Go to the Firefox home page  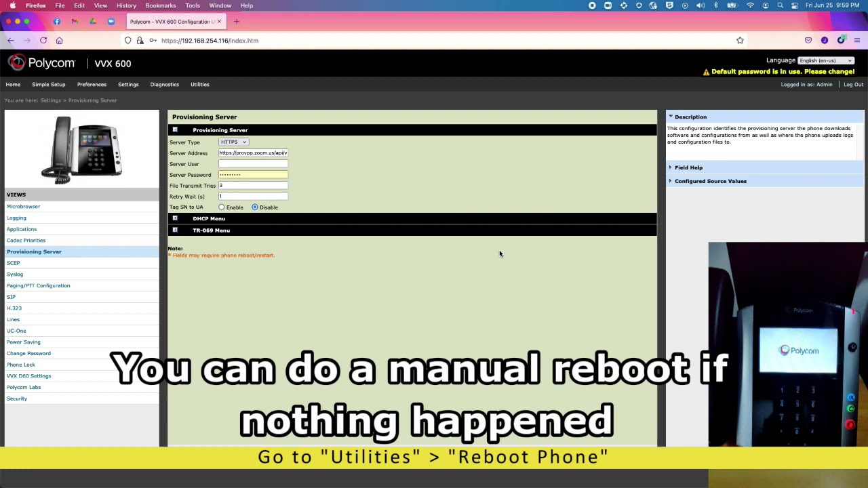coord(60,41)
